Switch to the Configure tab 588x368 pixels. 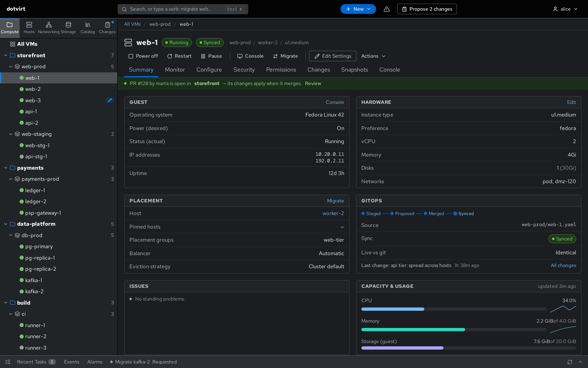pyautogui.click(x=209, y=70)
